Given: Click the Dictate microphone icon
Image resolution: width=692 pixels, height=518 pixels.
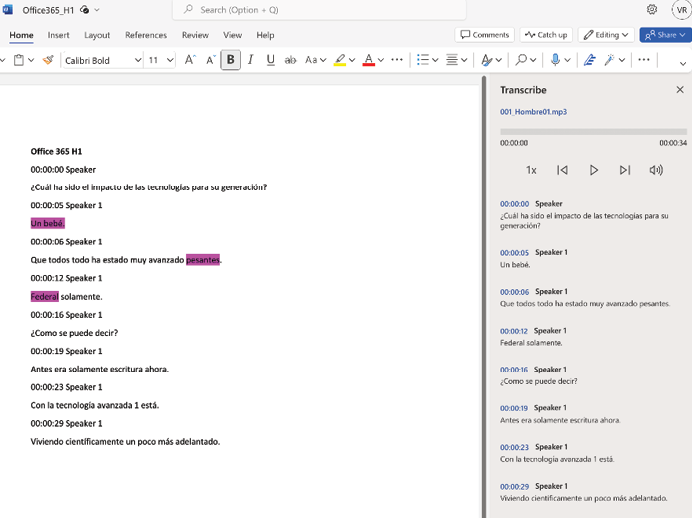Looking at the screenshot, I should tap(555, 60).
